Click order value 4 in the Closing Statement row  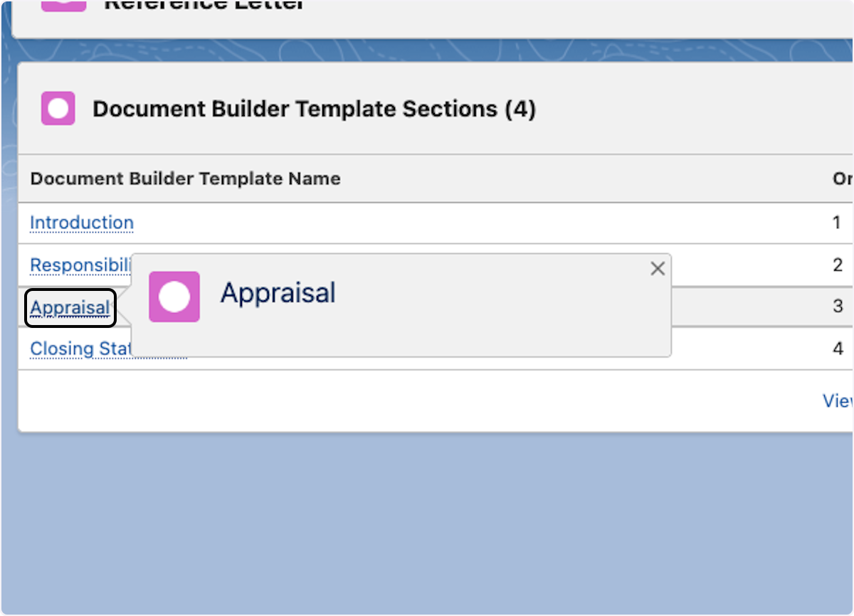click(838, 349)
